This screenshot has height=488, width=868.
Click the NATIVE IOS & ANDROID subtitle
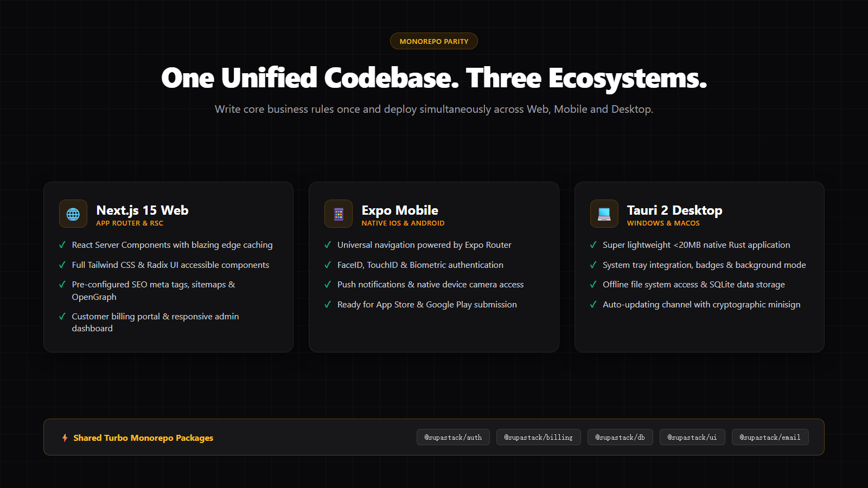403,223
